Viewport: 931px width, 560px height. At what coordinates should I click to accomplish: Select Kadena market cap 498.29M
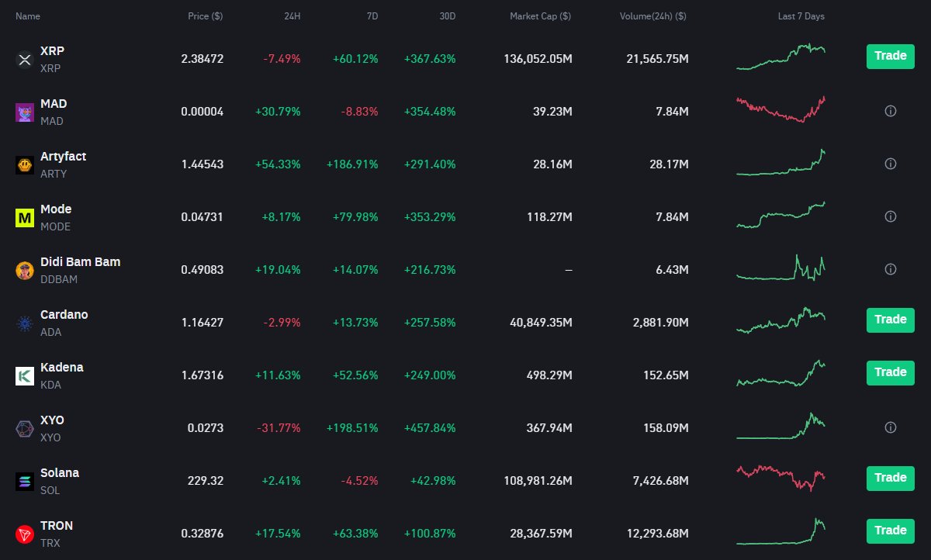click(x=549, y=375)
